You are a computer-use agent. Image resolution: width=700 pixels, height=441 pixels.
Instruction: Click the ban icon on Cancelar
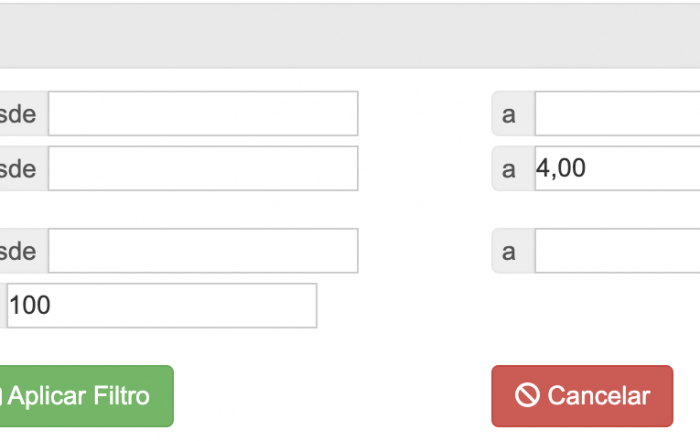tap(527, 396)
